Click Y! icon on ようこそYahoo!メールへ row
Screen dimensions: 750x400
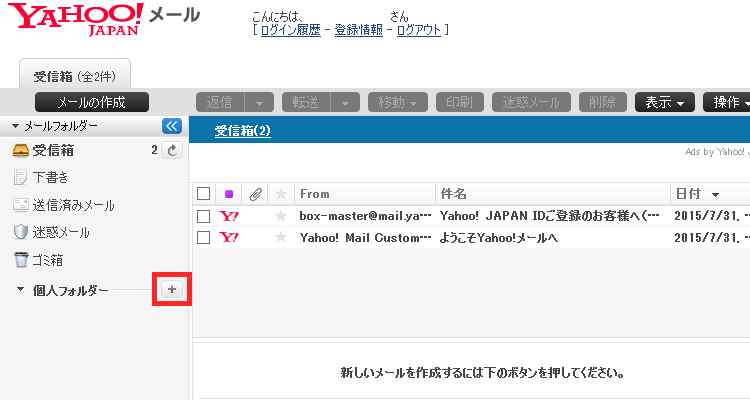point(229,237)
